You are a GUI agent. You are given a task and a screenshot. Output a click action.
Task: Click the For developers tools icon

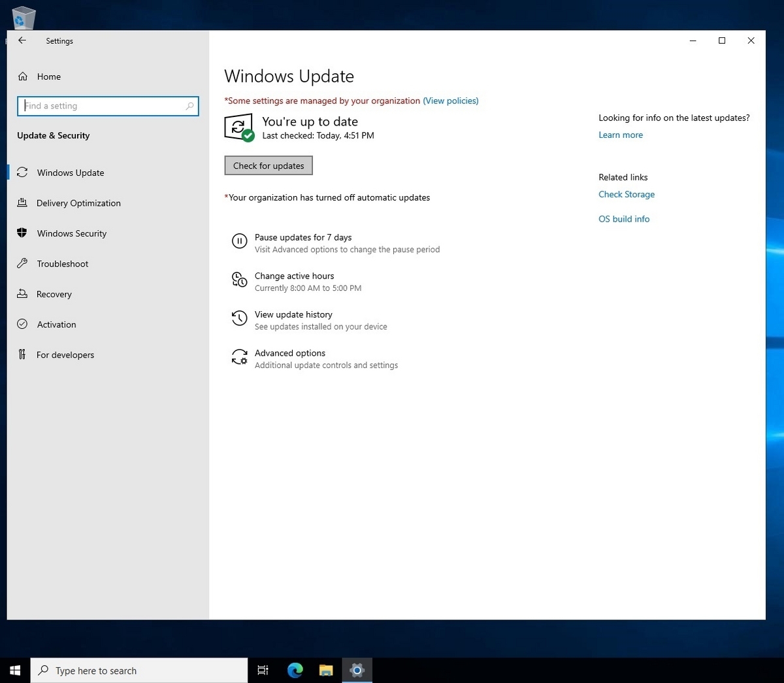click(x=22, y=354)
